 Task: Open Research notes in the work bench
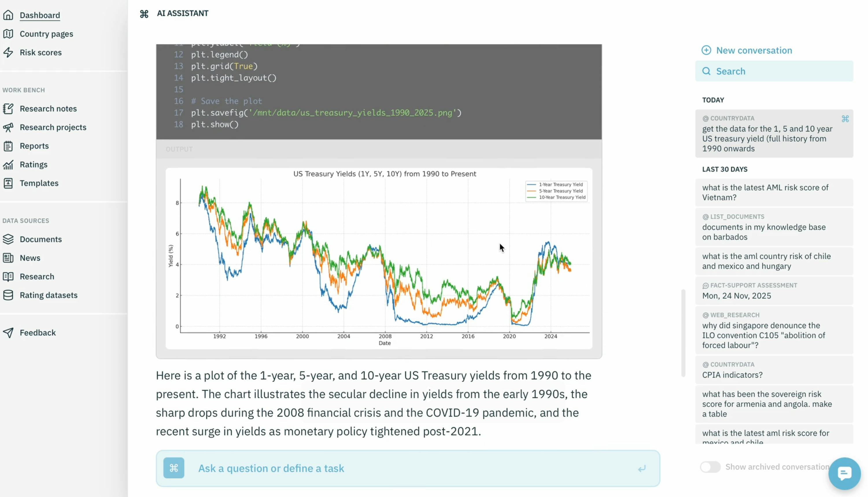pyautogui.click(x=48, y=109)
